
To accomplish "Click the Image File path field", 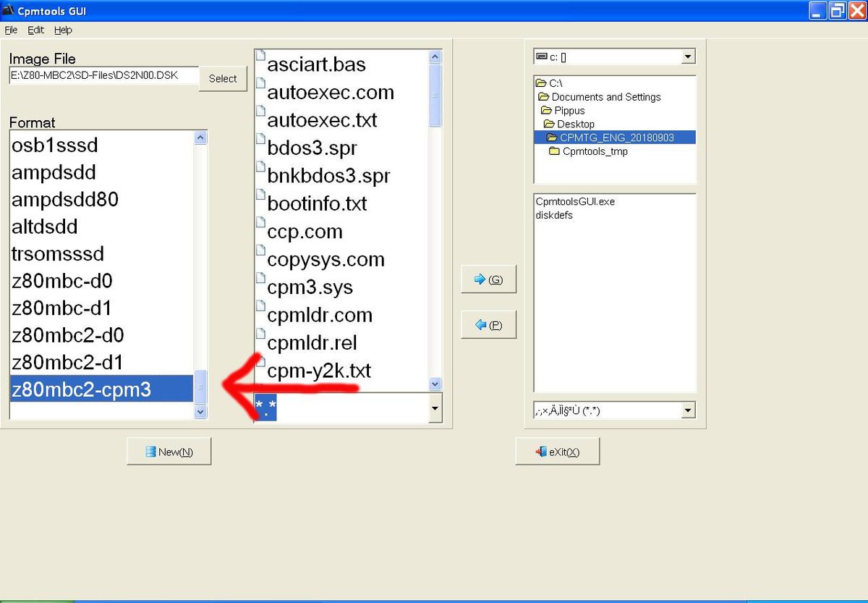I will [x=103, y=75].
